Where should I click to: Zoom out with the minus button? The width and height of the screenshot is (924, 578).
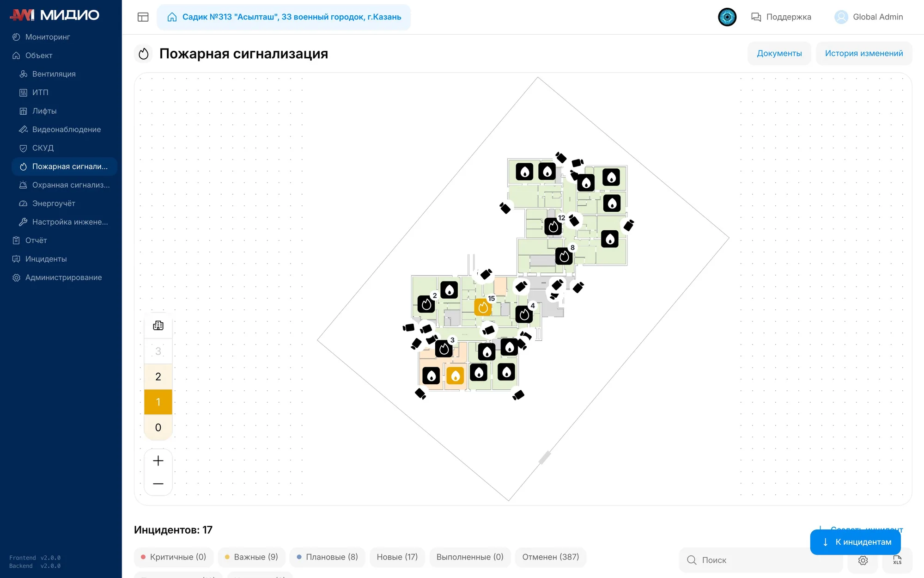coord(158,484)
